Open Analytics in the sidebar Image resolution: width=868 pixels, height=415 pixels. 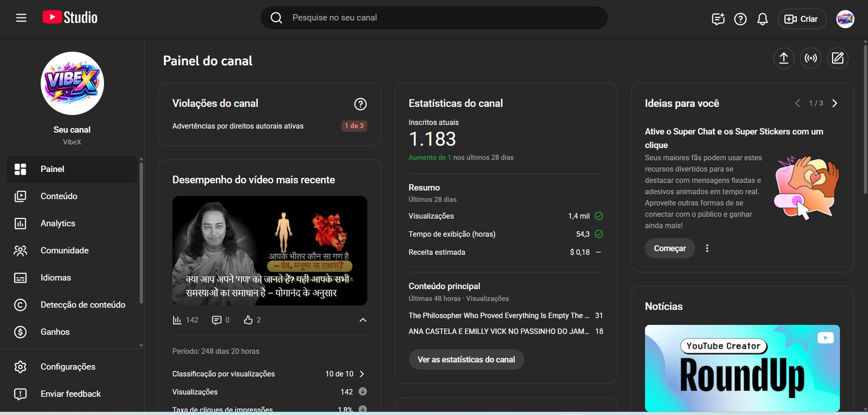72,224
